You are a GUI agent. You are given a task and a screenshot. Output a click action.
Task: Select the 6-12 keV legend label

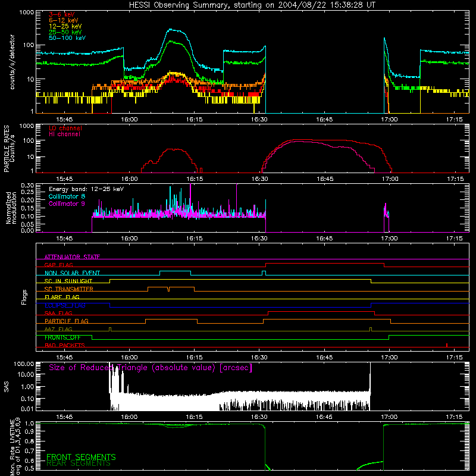(x=64, y=20)
